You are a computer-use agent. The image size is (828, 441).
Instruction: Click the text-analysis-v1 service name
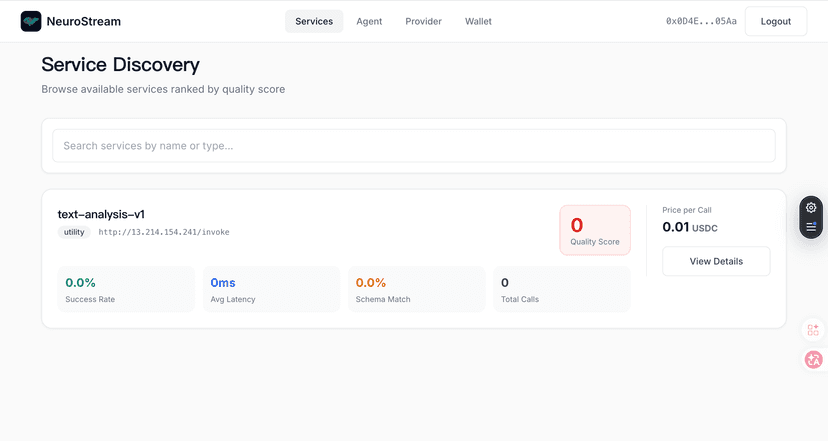click(x=101, y=214)
